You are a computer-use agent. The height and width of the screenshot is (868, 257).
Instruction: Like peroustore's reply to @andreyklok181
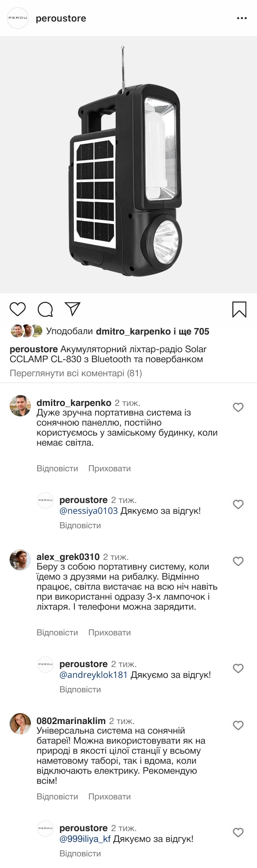click(x=239, y=668)
